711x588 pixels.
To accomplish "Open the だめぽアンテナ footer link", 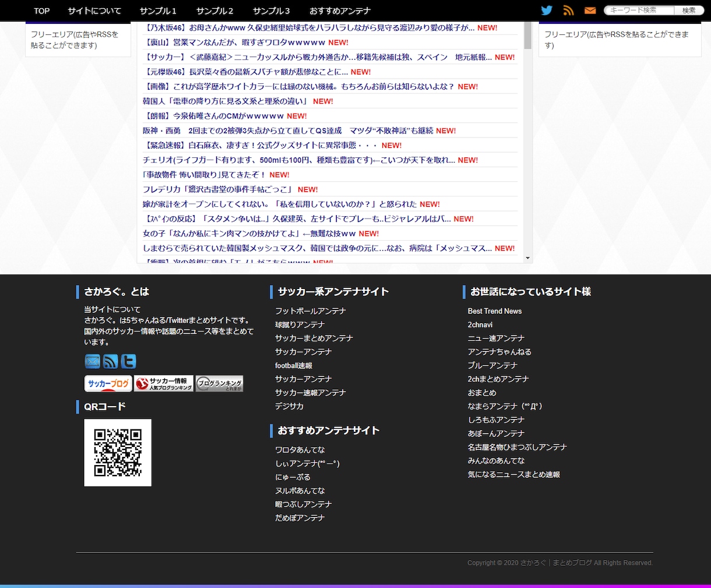I will pos(300,518).
